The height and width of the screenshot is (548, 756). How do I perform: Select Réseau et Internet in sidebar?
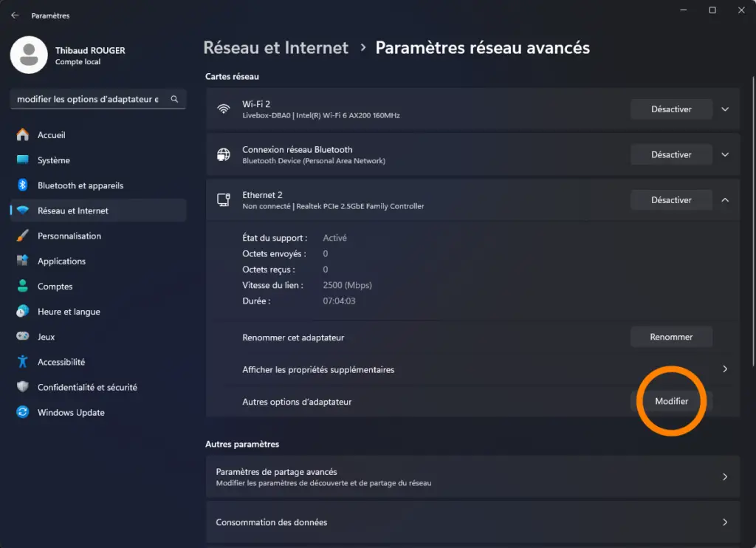tap(98, 210)
